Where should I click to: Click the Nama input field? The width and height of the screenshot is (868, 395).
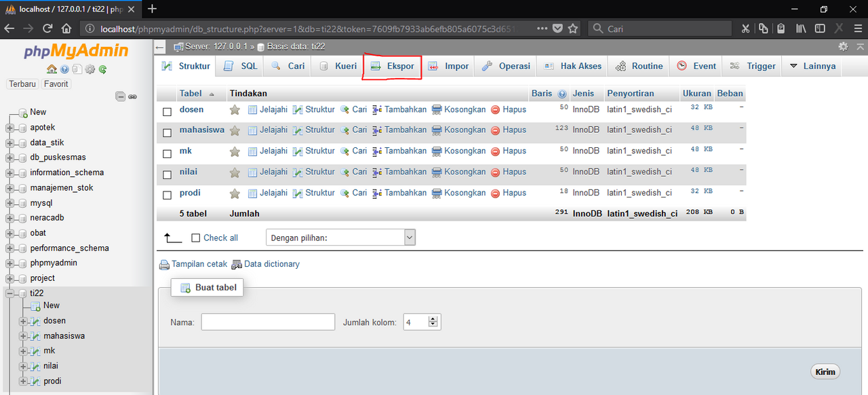click(267, 322)
